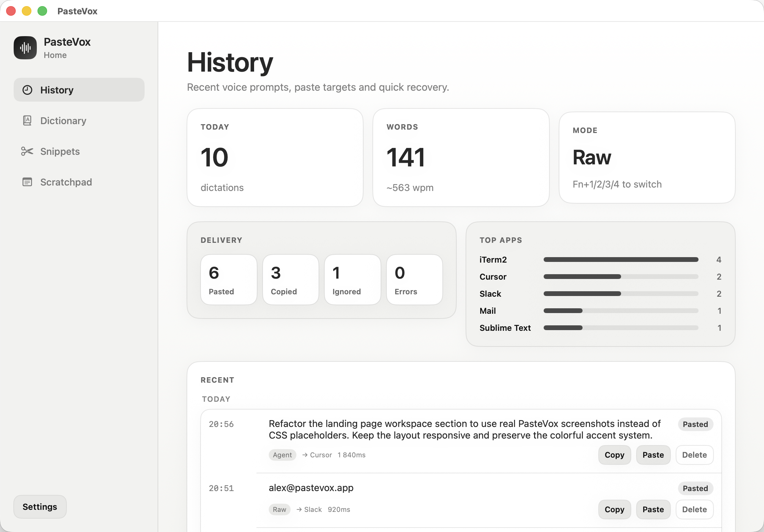
Task: Click the iTerm2 app name
Action: click(x=493, y=260)
